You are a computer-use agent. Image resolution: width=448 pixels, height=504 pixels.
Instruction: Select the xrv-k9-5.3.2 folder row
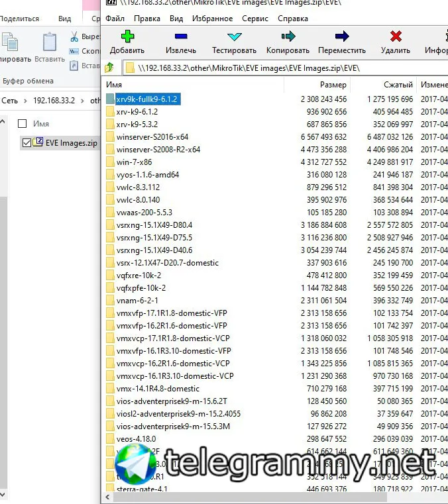point(137,125)
